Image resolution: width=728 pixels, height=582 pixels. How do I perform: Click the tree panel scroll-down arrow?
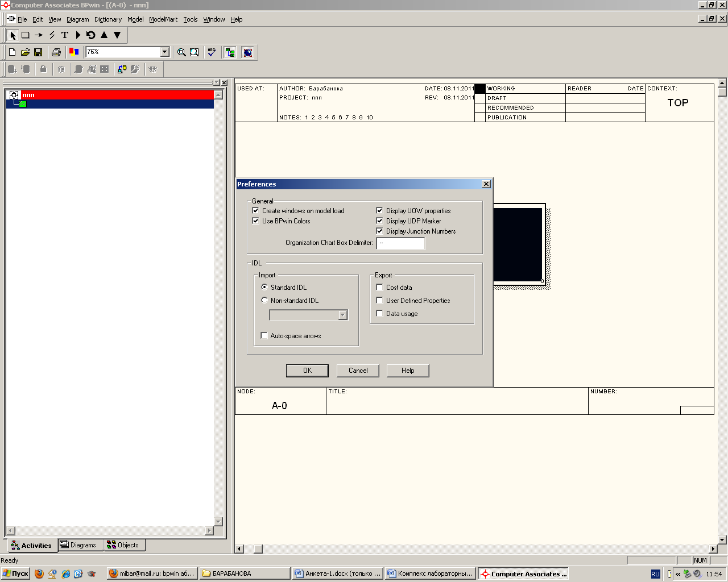click(x=218, y=521)
